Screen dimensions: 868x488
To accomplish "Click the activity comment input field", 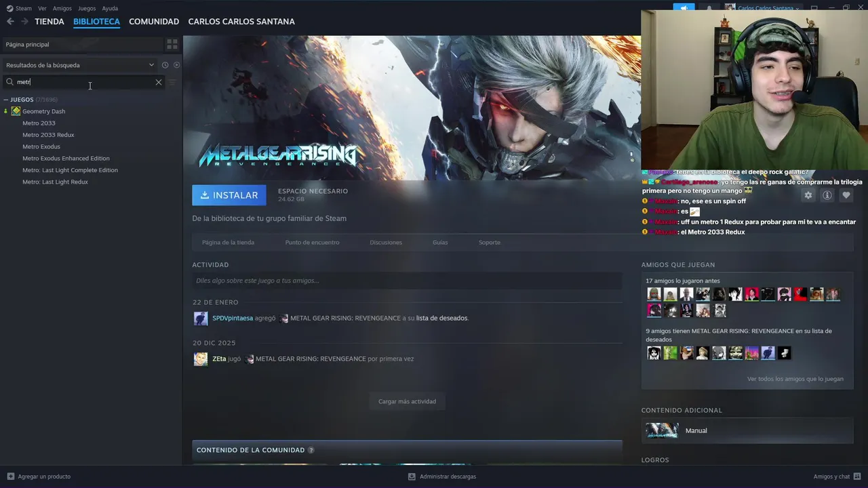I will point(407,281).
